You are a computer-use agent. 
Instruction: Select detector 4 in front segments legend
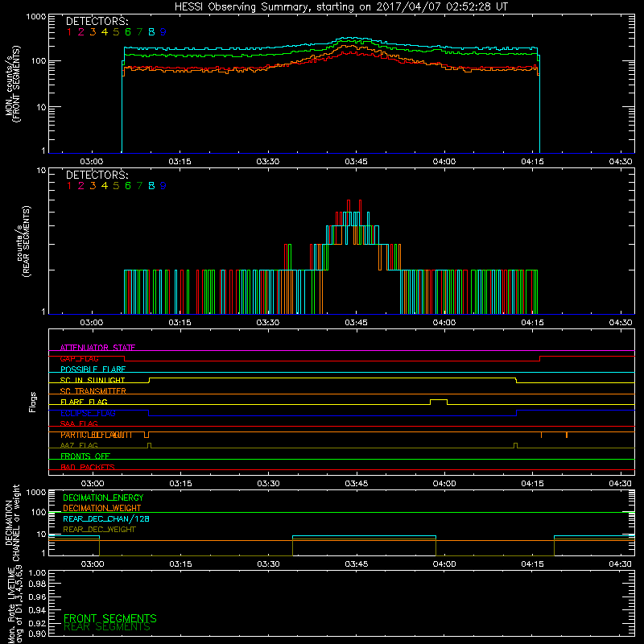pos(105,32)
